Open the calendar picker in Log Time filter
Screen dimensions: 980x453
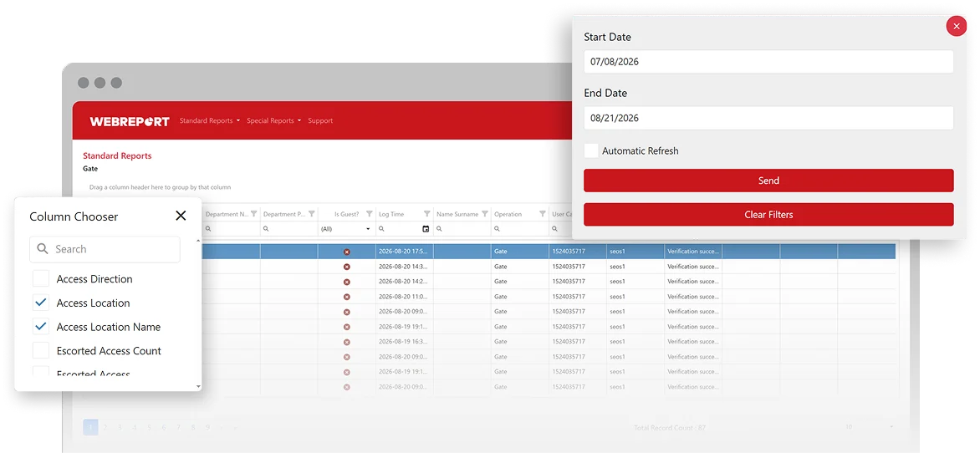pos(426,229)
